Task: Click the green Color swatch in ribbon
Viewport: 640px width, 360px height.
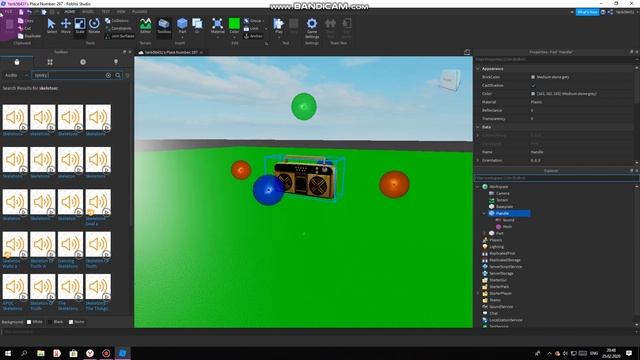Action: (x=234, y=24)
